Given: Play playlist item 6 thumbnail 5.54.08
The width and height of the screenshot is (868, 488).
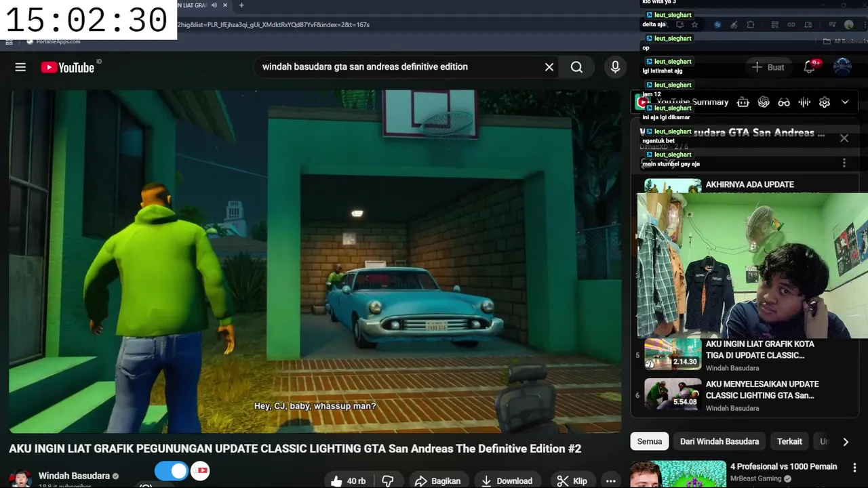Looking at the screenshot, I should 673,394.
